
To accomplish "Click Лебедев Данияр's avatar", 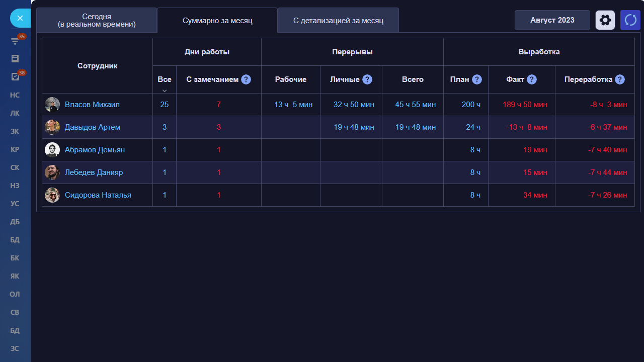I will coord(52,172).
